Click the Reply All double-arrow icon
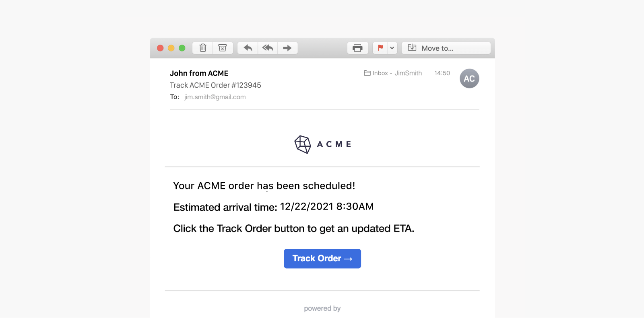644x318 pixels. pos(268,48)
